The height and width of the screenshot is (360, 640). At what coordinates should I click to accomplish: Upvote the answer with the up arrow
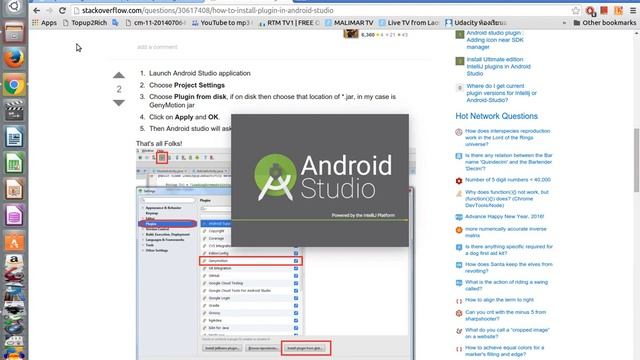(119, 75)
